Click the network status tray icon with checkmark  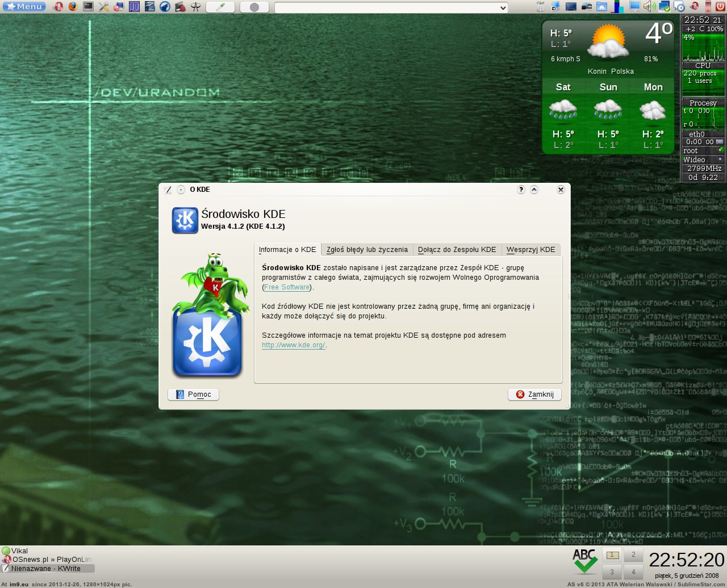665,7
